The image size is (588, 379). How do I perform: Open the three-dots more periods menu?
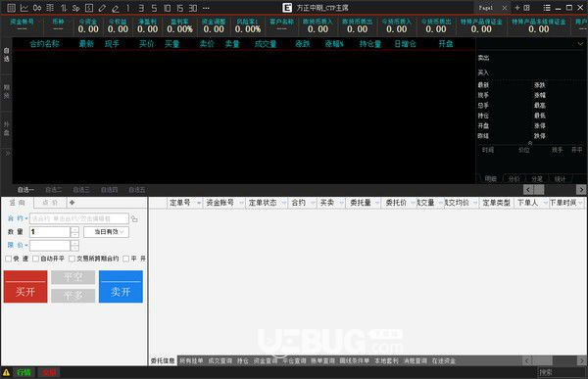coord(206,8)
